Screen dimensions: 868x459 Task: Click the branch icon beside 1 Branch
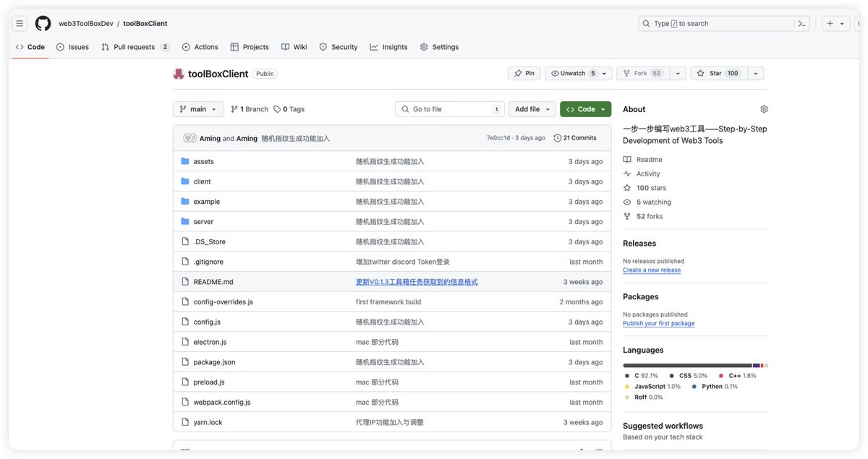coord(234,109)
